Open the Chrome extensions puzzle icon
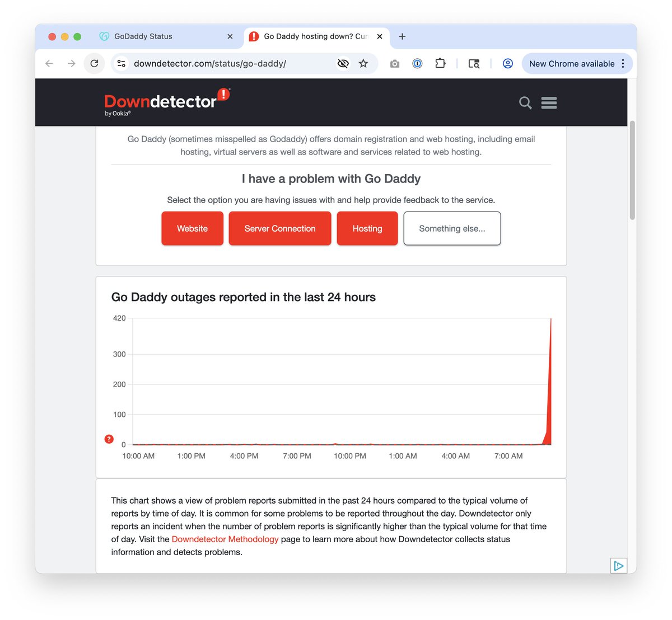The image size is (672, 620). point(440,64)
